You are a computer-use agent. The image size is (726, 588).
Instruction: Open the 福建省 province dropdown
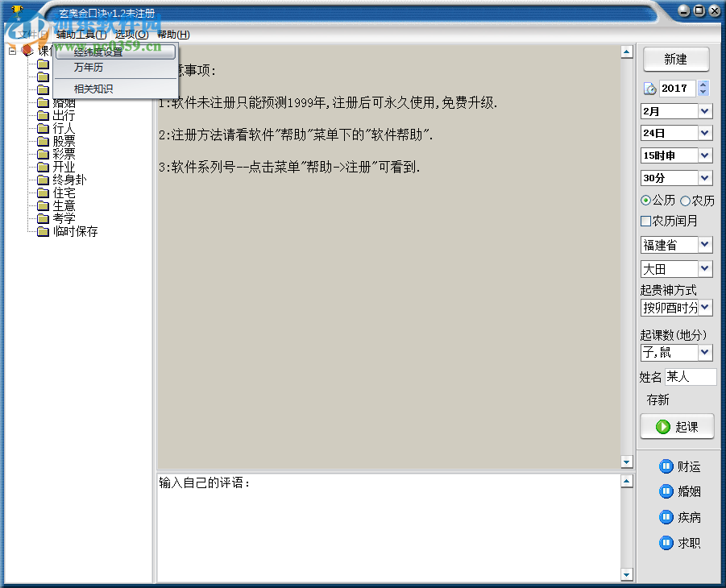(x=707, y=245)
